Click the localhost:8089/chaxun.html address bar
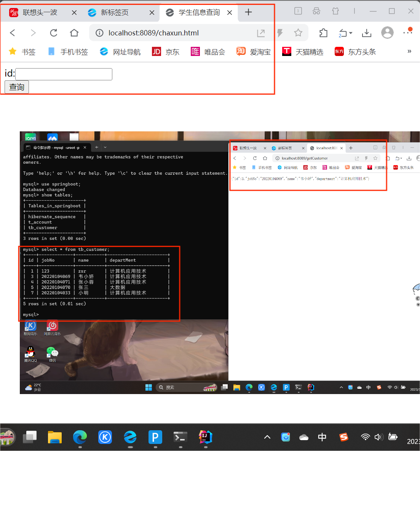The width and height of the screenshot is (420, 506). pos(153,33)
